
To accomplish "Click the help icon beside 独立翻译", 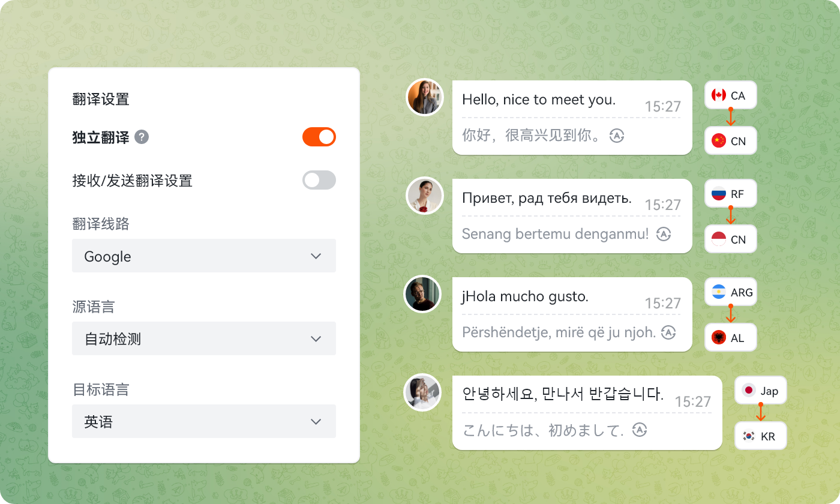I will coord(142,137).
